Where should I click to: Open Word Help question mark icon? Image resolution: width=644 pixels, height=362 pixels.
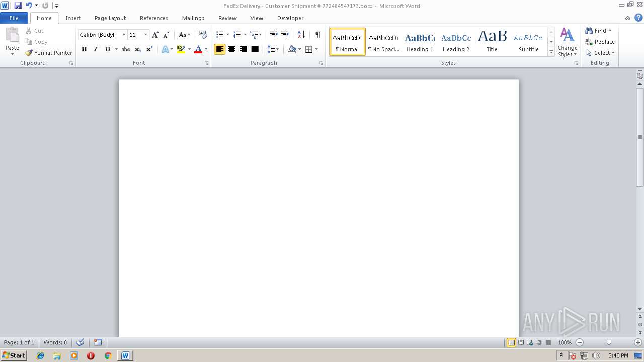coord(638,18)
